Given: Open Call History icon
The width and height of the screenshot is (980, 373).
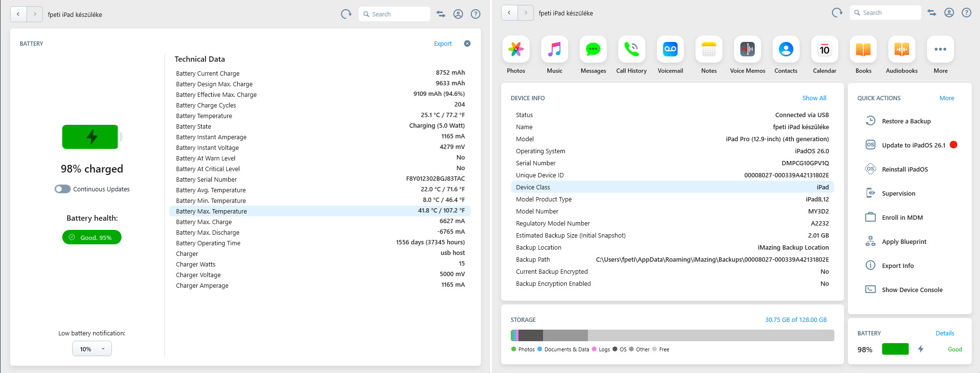Looking at the screenshot, I should (x=631, y=50).
